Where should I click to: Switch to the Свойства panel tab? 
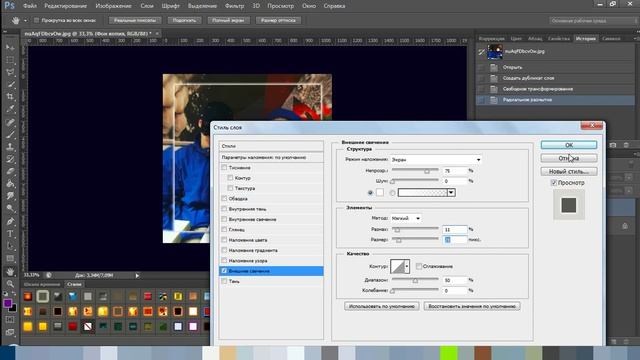click(559, 38)
